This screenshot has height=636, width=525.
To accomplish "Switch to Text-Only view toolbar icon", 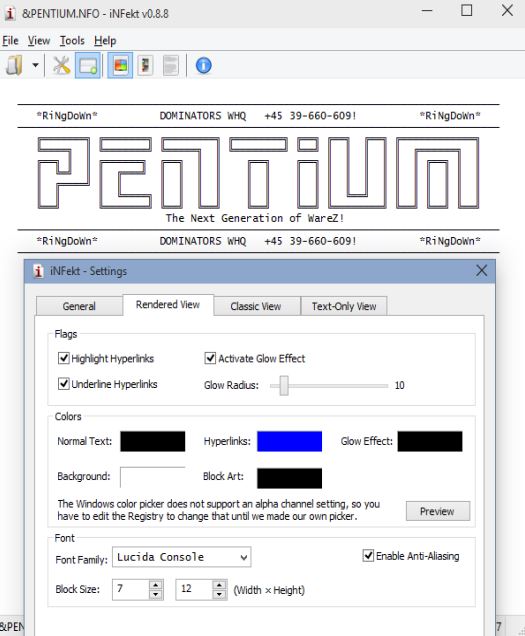I will pos(170,65).
